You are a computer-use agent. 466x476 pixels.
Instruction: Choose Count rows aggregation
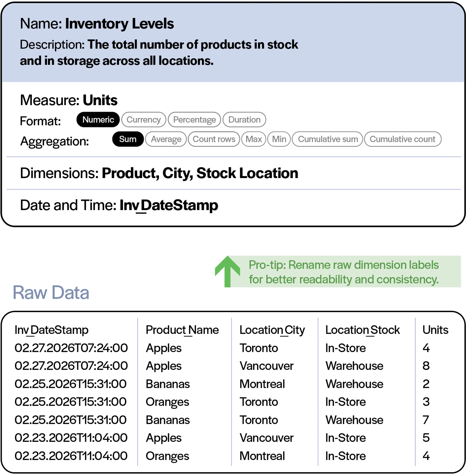pyautogui.click(x=214, y=139)
